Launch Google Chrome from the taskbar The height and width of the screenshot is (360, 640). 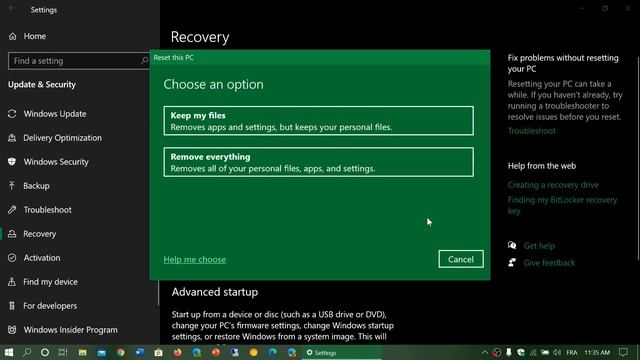click(121, 352)
